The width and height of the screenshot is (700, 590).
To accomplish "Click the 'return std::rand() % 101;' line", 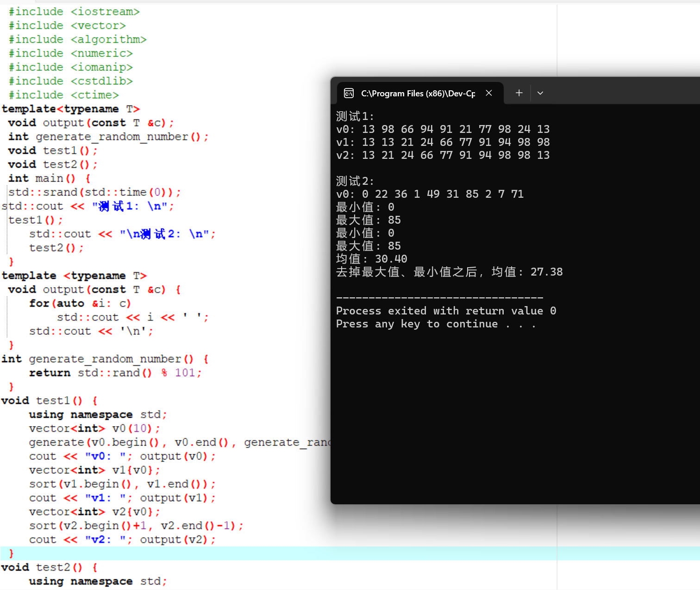I will [115, 373].
